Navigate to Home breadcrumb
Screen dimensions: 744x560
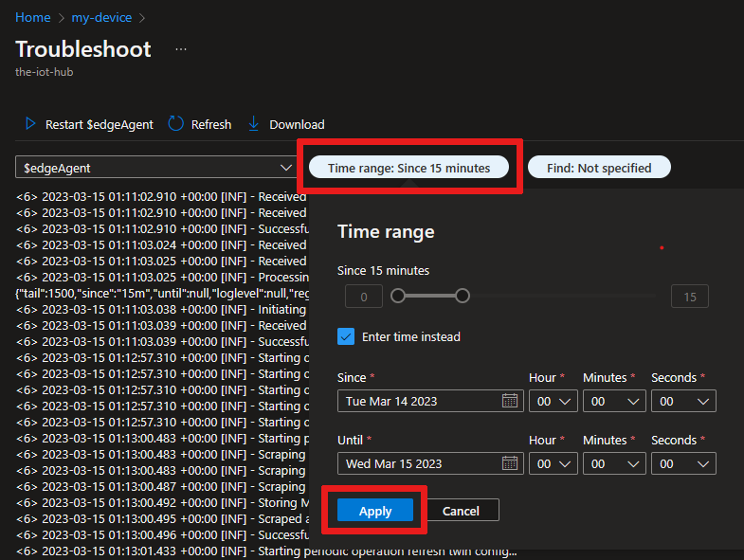[x=33, y=17]
